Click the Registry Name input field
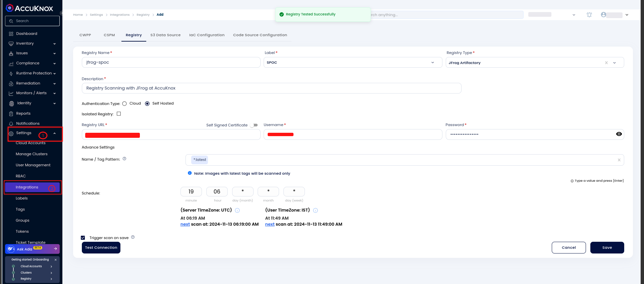Screen dimensions: 644x284 (x=171, y=62)
